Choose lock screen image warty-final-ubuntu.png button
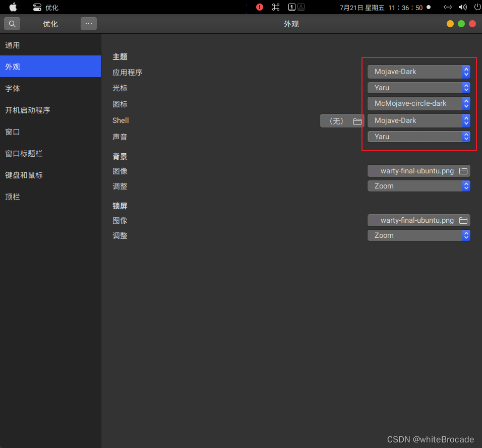Image resolution: width=482 pixels, height=448 pixels. 418,220
